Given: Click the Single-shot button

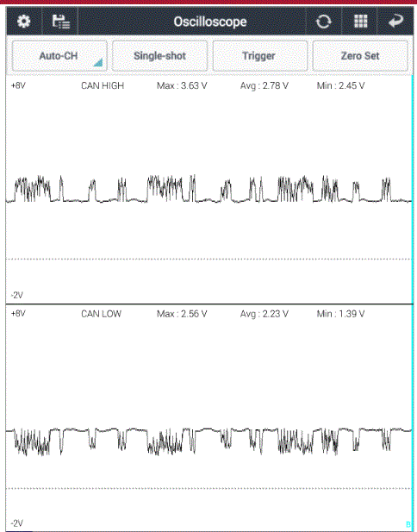Looking at the screenshot, I should 159,56.
